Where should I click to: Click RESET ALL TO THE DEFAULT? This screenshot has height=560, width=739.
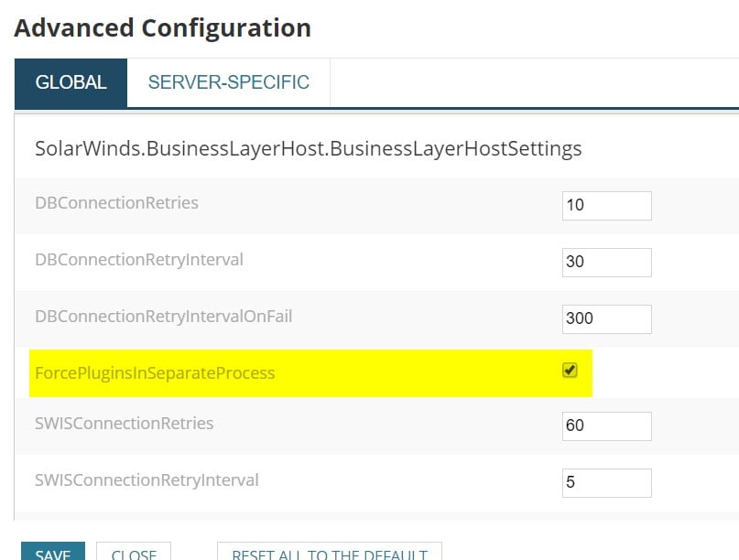coord(329,552)
